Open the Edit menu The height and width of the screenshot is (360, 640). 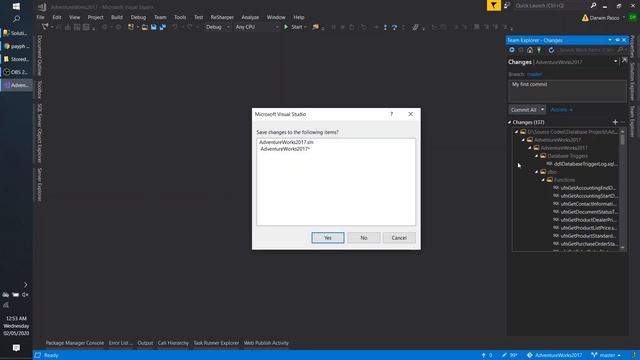tap(57, 17)
